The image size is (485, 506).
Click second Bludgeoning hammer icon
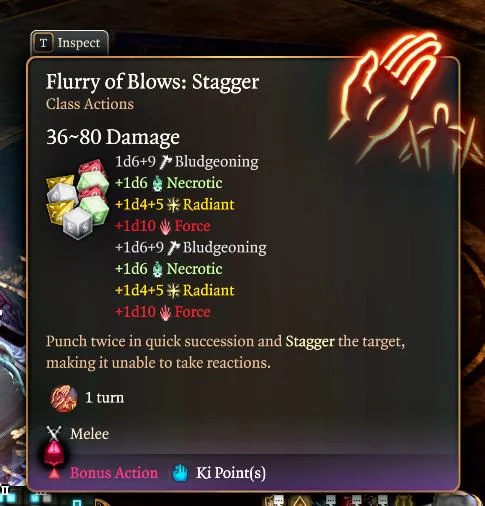click(x=173, y=248)
